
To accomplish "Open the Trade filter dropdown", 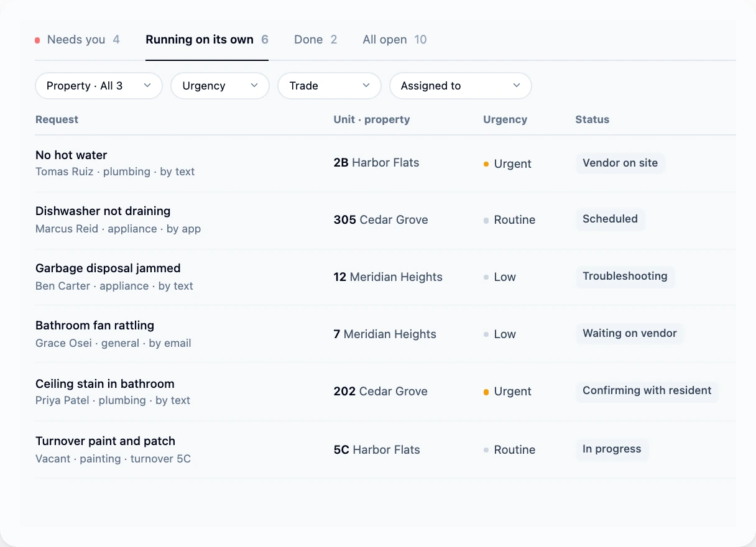I will point(330,86).
